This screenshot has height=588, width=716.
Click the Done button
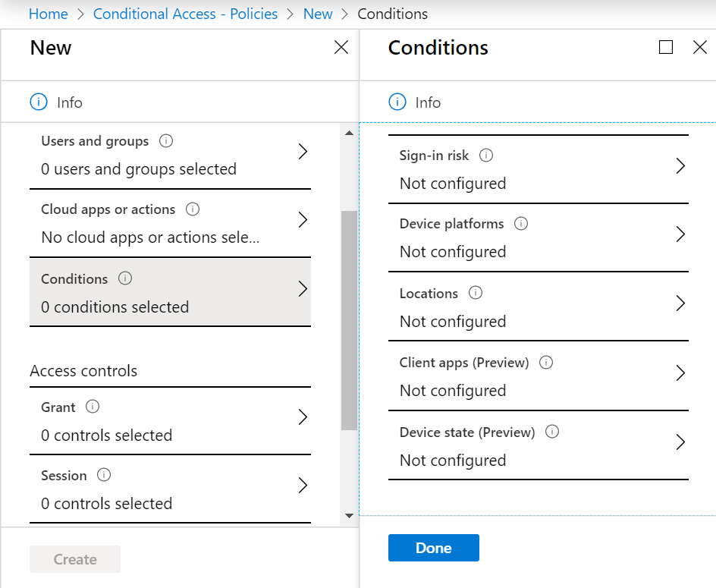click(434, 548)
